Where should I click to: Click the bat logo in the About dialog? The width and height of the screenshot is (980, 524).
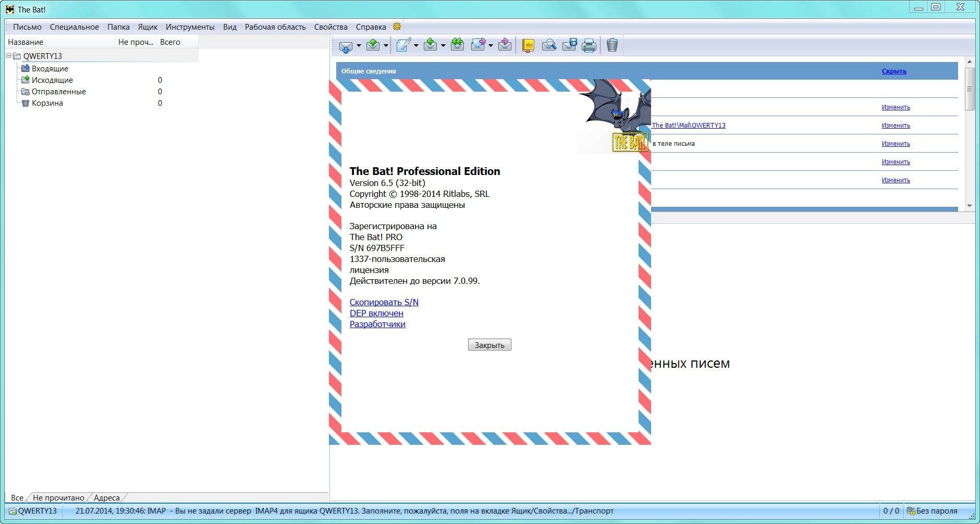(x=614, y=116)
